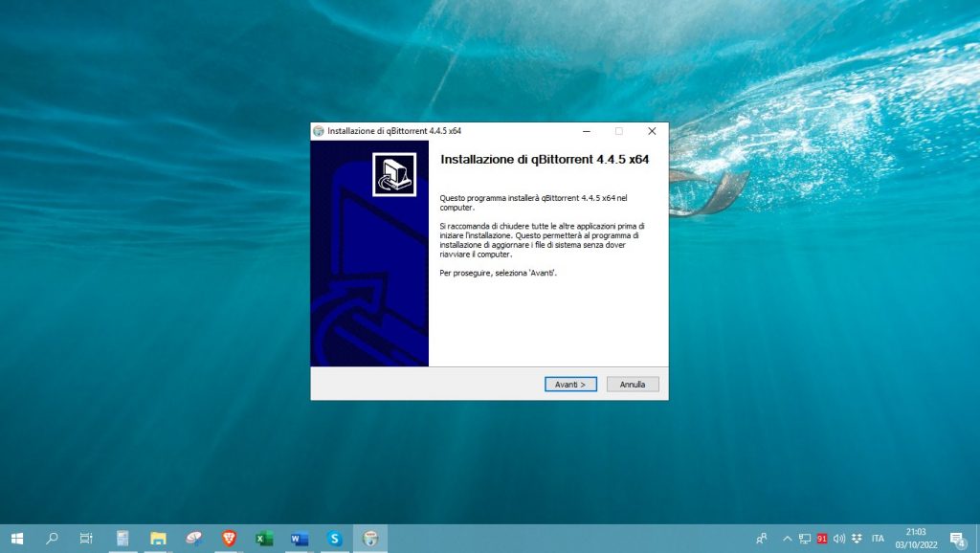Image resolution: width=980 pixels, height=553 pixels.
Task: Open the Windows Start menu
Action: pyautogui.click(x=16, y=539)
